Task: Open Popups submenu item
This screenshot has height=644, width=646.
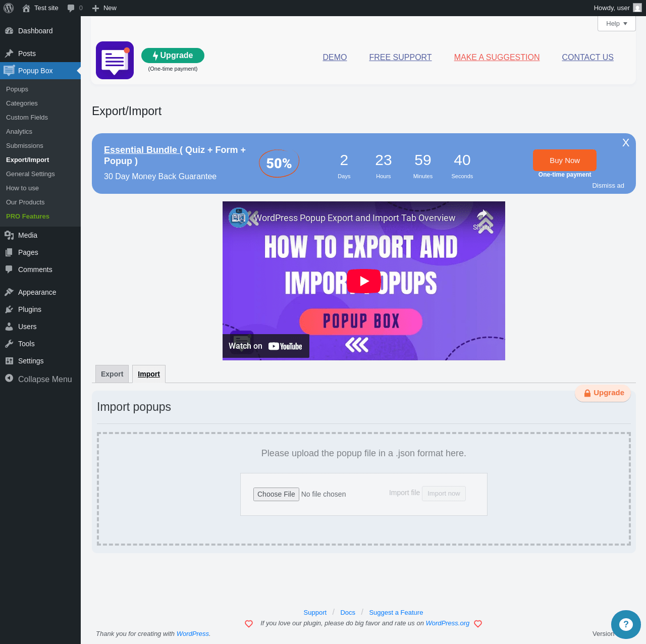Action: pyautogui.click(x=17, y=89)
